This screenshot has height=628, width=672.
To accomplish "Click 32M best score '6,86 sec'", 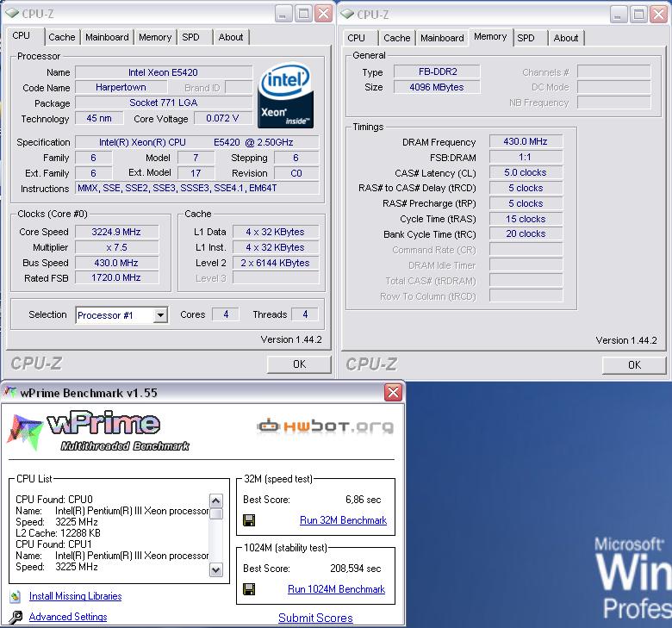I will [363, 500].
